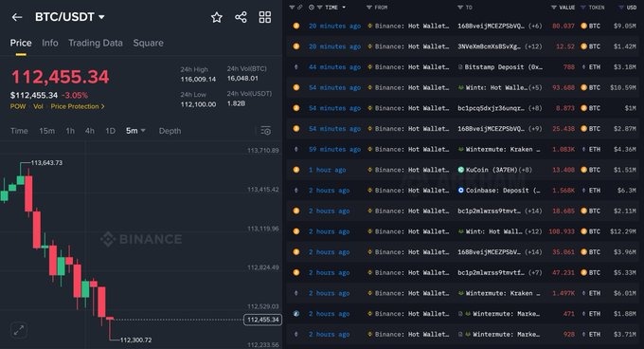Click the Bitstamp Deposit recipient address
The height and width of the screenshot is (349, 644).
pos(504,67)
